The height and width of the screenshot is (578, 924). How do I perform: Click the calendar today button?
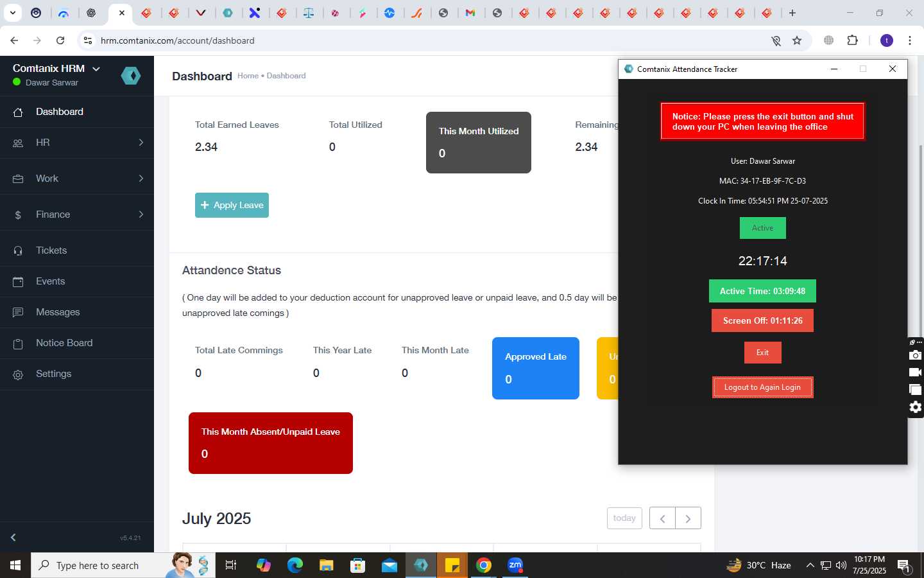coord(624,518)
